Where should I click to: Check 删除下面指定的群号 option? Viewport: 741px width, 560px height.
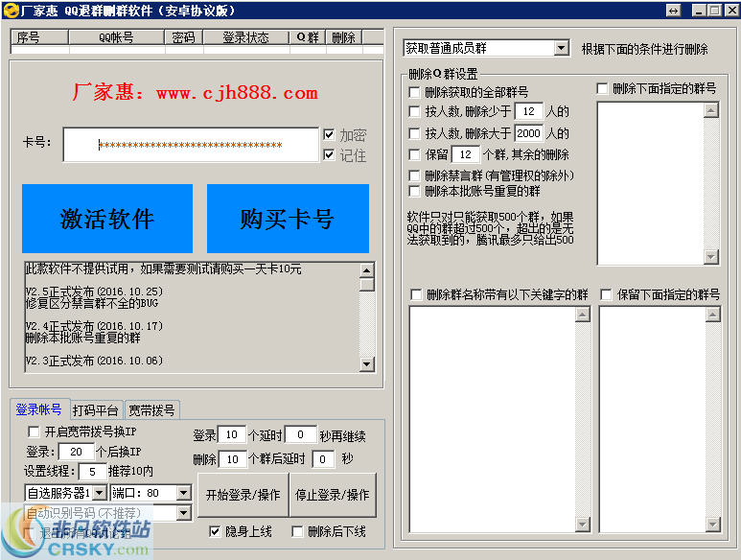(x=602, y=88)
